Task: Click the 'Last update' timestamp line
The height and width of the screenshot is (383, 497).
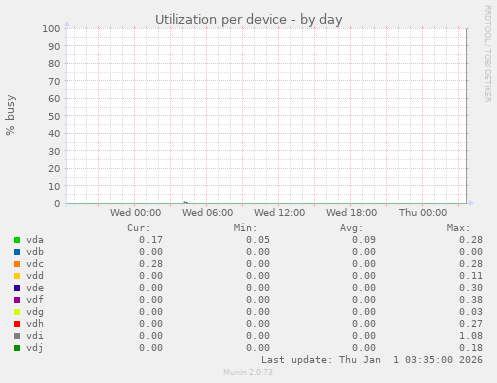Action: click(x=372, y=360)
